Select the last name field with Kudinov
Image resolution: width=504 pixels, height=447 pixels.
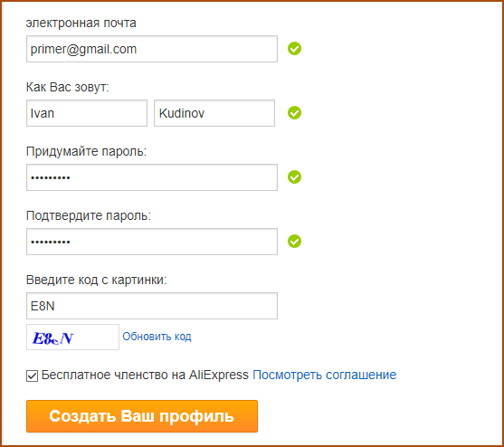[214, 113]
